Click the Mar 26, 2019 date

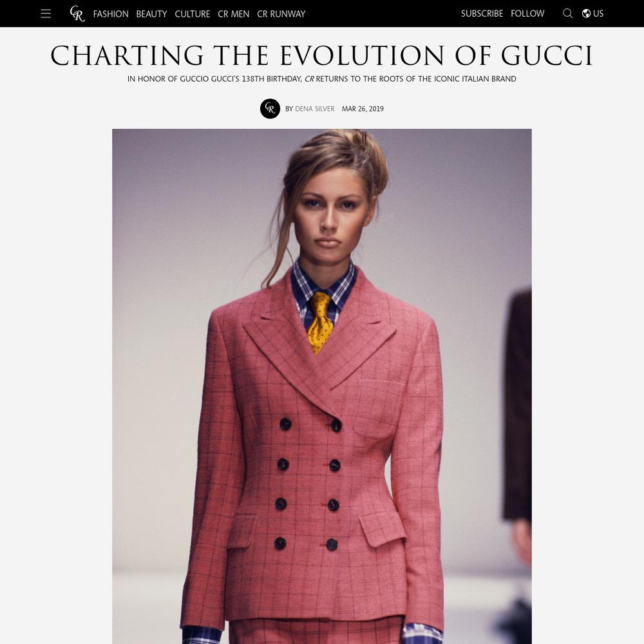tap(363, 109)
